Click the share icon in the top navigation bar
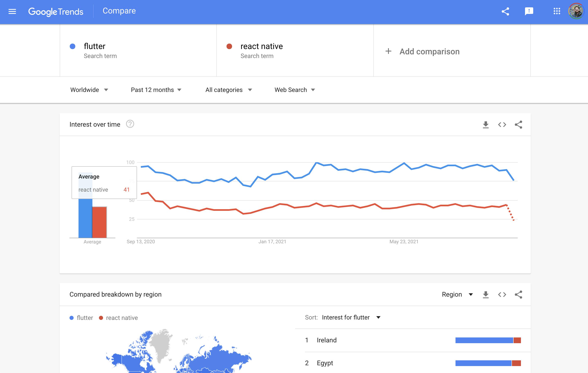The width and height of the screenshot is (588, 373). click(x=505, y=12)
